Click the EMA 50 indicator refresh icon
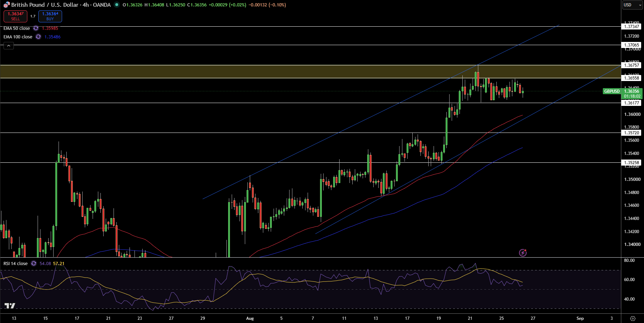644x323 pixels. pos(36,28)
